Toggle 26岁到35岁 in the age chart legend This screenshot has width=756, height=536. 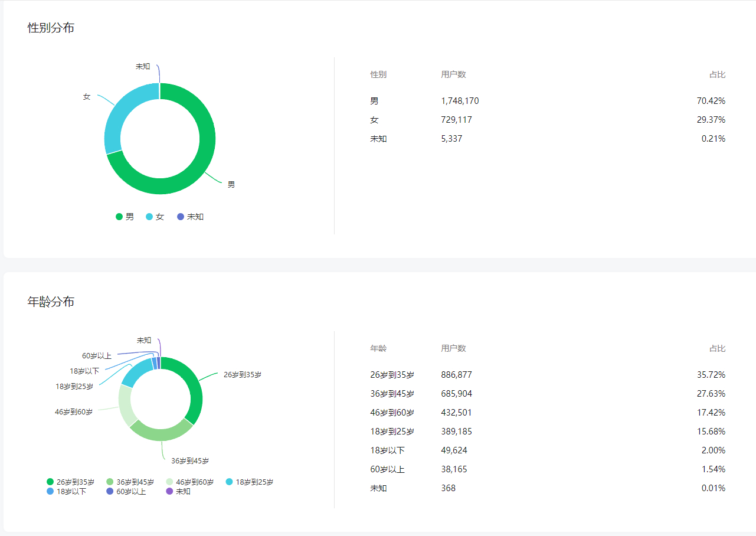(x=70, y=482)
